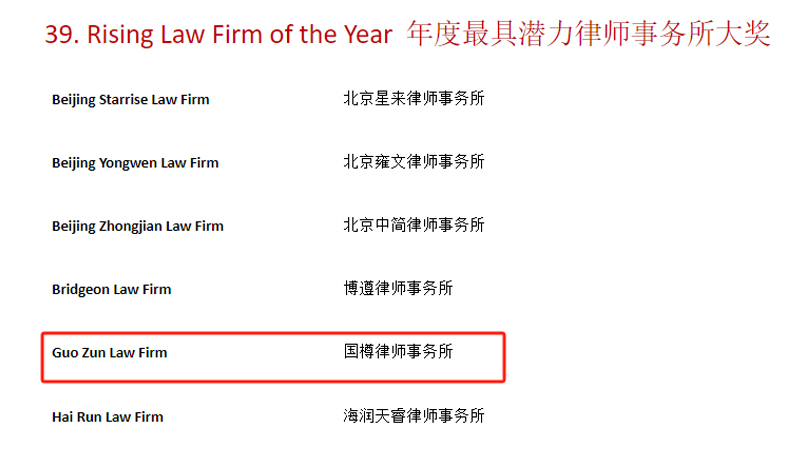
Task: Select the highlighted Guo Zun Law Firm entry
Action: 109,353
